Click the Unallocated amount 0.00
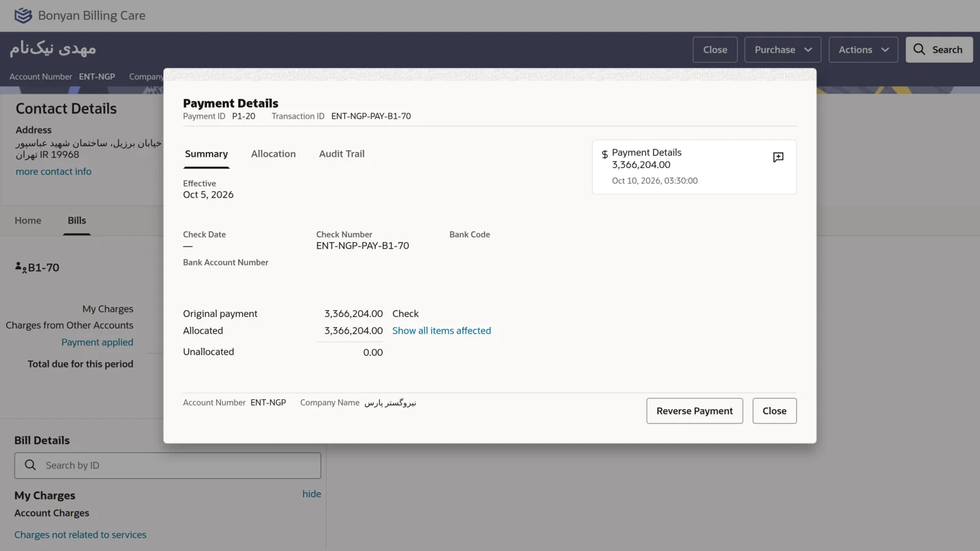This screenshot has width=980, height=551. click(373, 353)
